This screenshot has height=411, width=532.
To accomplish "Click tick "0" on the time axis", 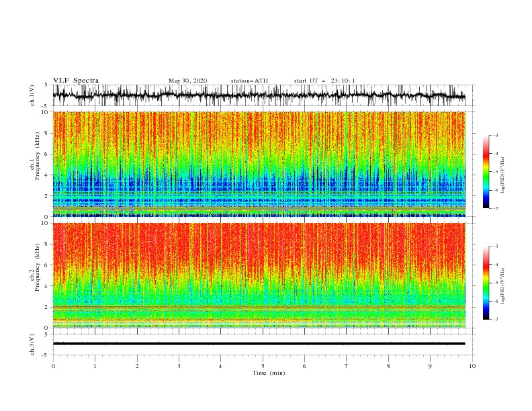I will (53, 366).
